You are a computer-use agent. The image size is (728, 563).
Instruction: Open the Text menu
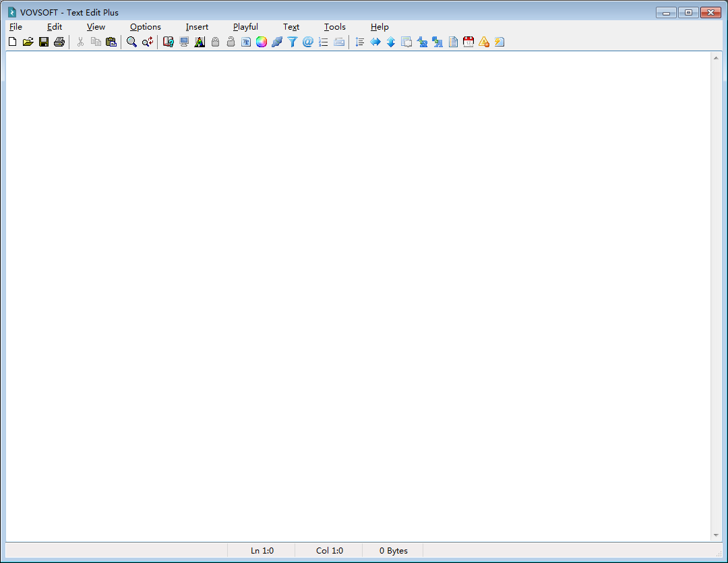pos(291,27)
